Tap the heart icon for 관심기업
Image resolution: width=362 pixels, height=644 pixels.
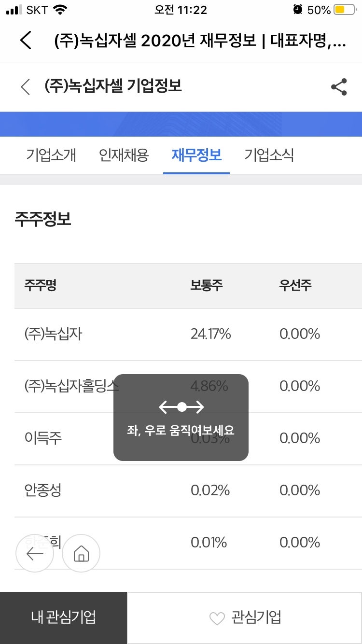[x=217, y=618]
